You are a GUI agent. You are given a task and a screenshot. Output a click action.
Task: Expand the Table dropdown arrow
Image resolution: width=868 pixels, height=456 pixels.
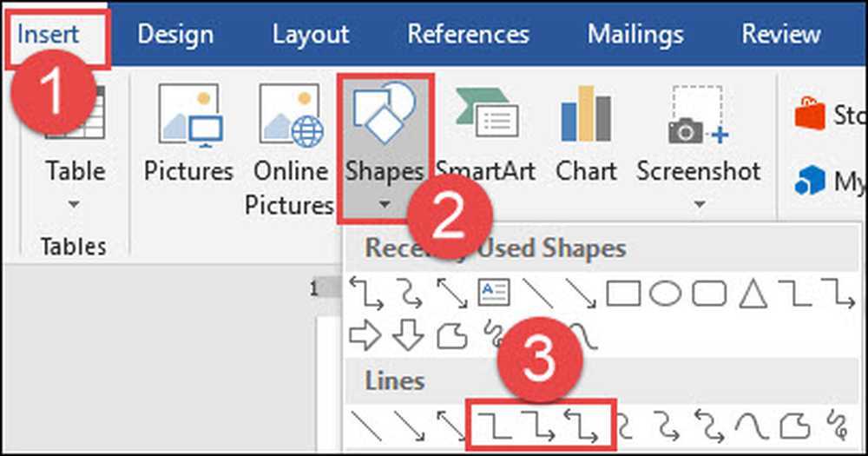click(74, 204)
